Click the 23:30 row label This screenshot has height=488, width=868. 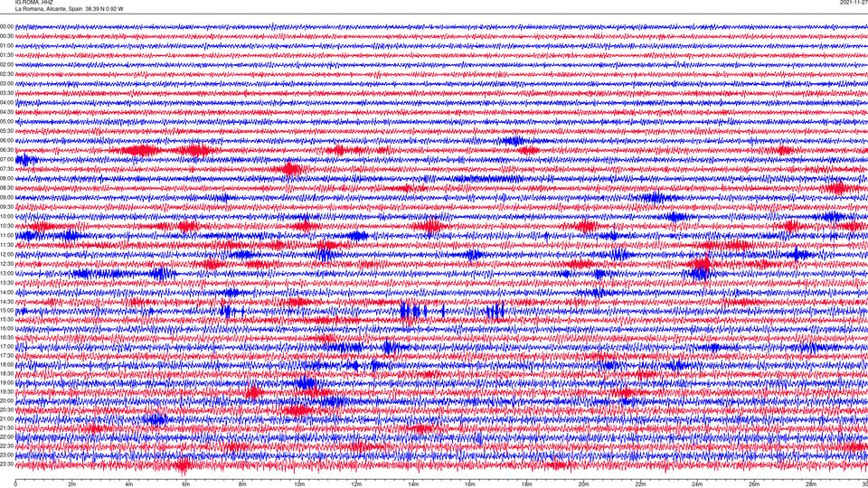pos(6,465)
